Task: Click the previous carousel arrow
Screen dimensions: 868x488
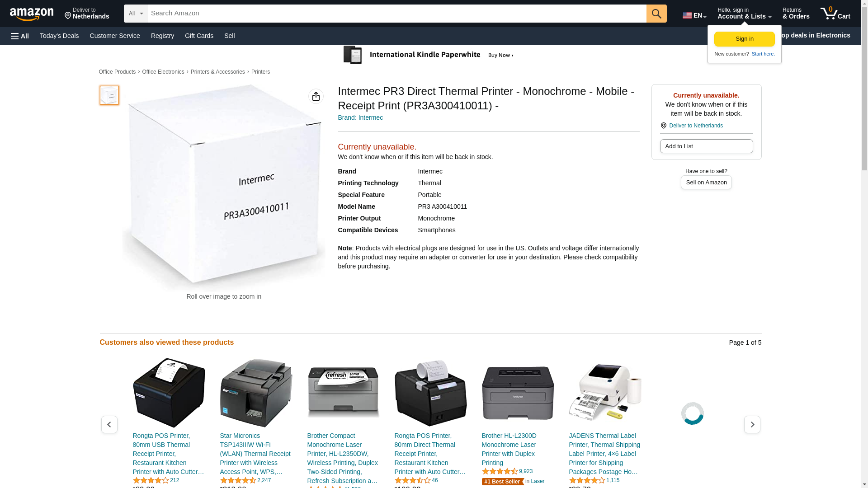Action: coord(109,424)
